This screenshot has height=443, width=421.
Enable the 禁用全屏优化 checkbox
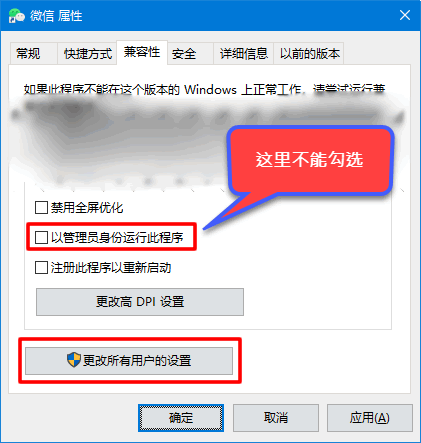pyautogui.click(x=41, y=207)
